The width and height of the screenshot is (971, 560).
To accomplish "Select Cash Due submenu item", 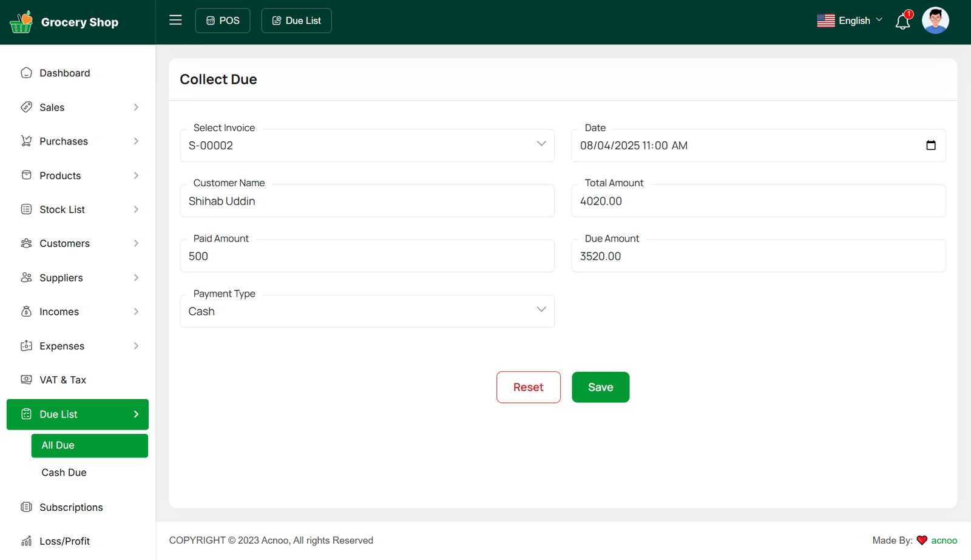I will click(64, 473).
